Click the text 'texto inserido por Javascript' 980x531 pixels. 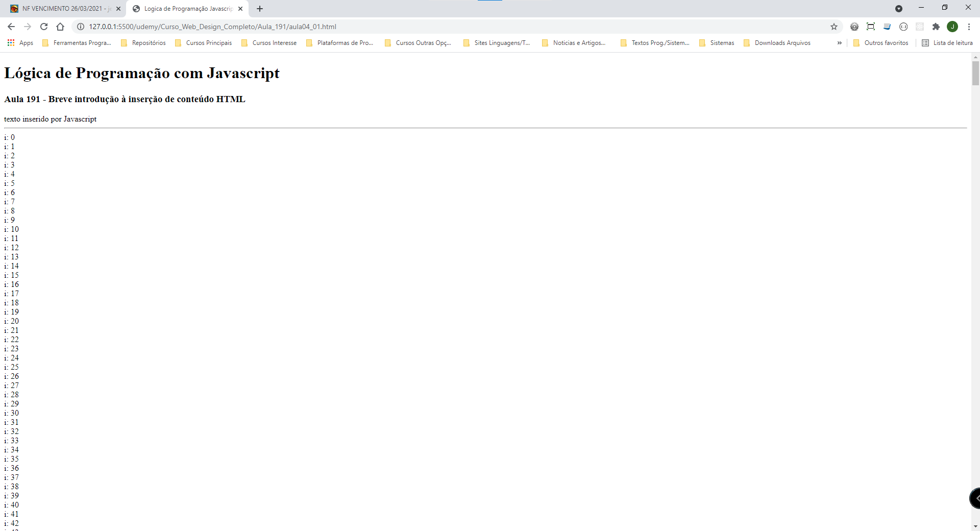50,119
